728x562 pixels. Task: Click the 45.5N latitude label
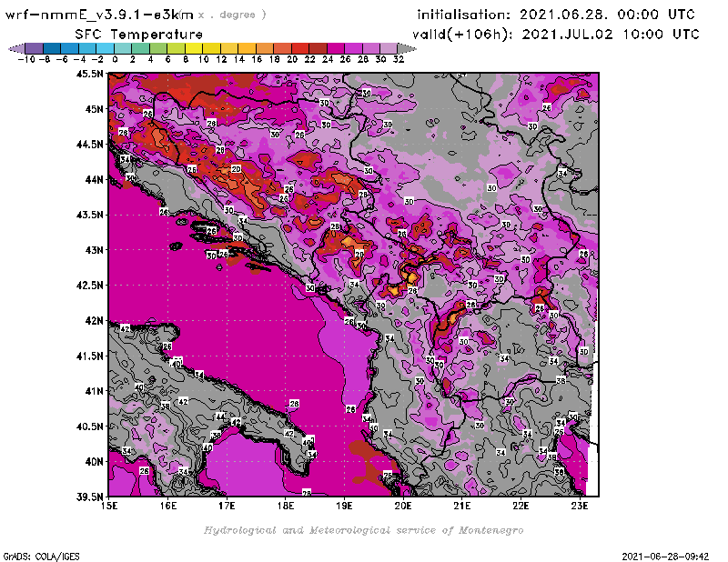[90, 74]
